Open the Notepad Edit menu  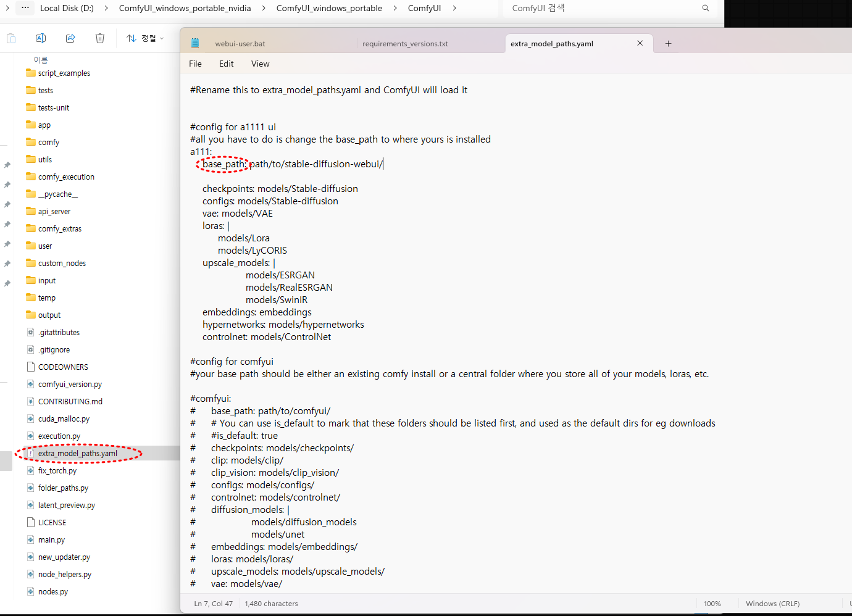pos(227,64)
